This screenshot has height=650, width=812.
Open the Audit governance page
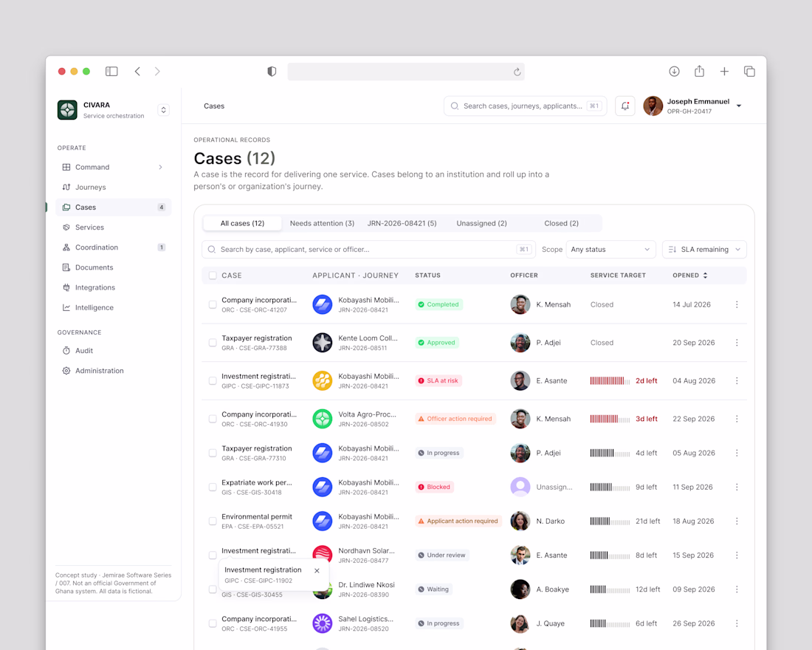pyautogui.click(x=113, y=350)
